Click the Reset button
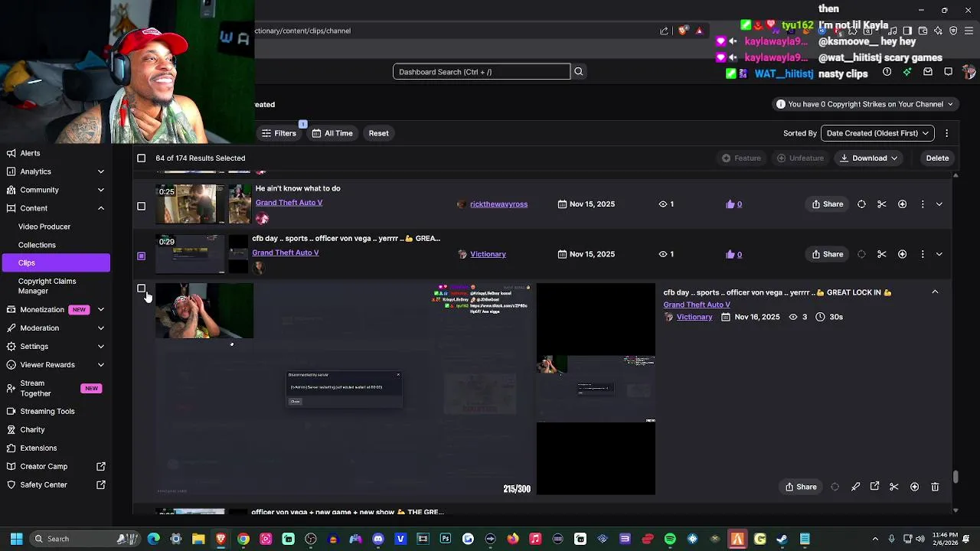The image size is (980, 551). [x=379, y=133]
